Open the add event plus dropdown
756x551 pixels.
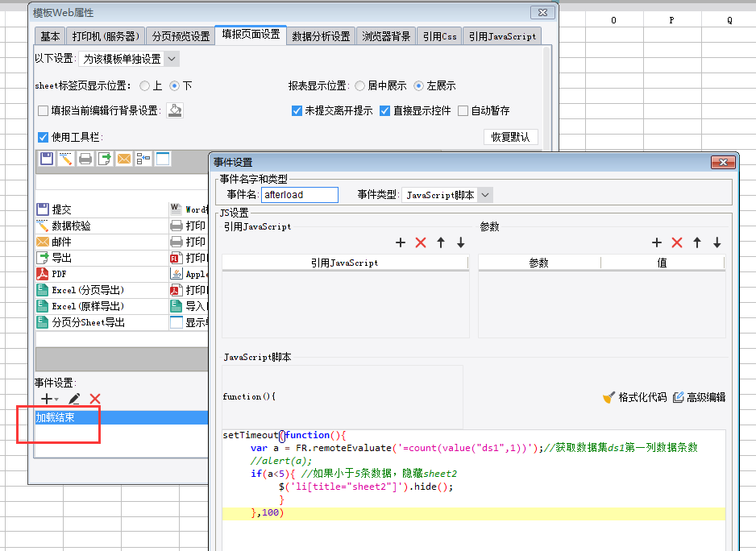[x=50, y=399]
